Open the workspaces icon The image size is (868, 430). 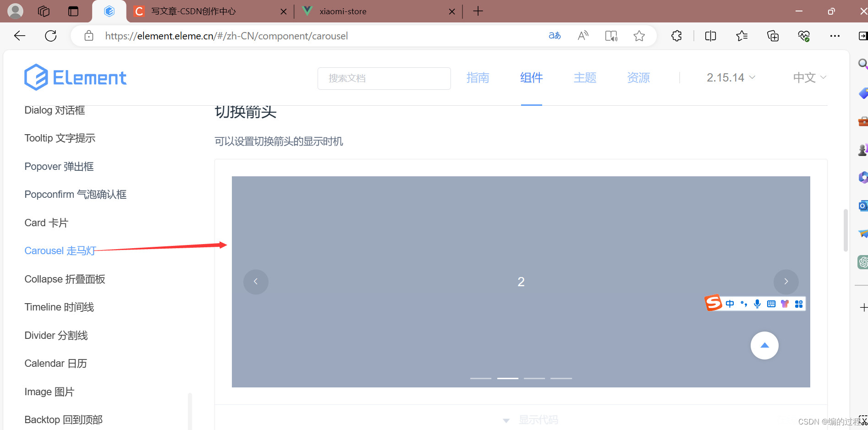tap(44, 11)
